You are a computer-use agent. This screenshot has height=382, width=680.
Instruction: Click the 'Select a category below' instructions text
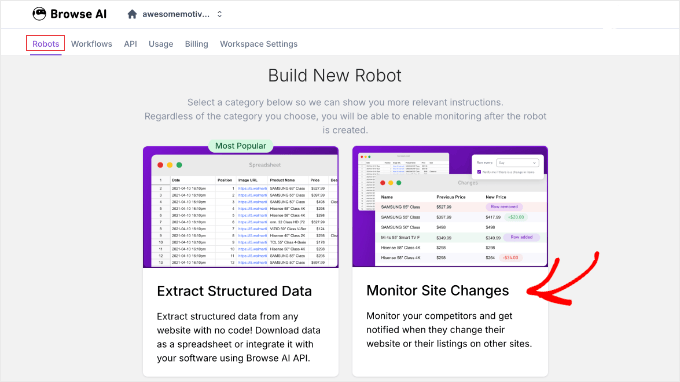tap(345, 116)
